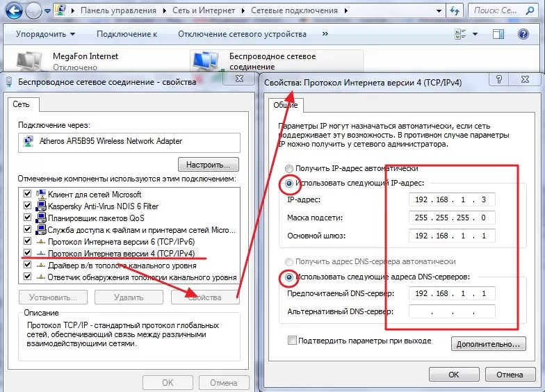Click the Ответчик обнаружения топологии icon
This screenshot has height=392, width=545.
tap(41, 277)
